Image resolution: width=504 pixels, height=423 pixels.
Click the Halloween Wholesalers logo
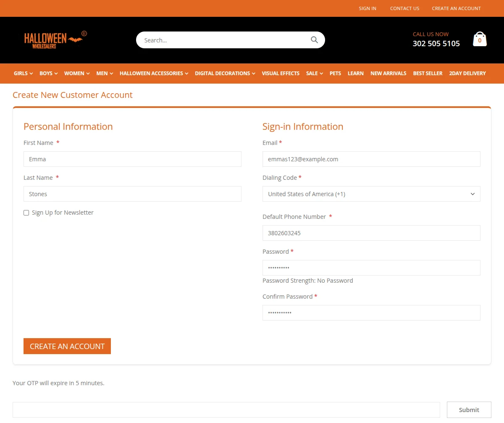tap(55, 40)
